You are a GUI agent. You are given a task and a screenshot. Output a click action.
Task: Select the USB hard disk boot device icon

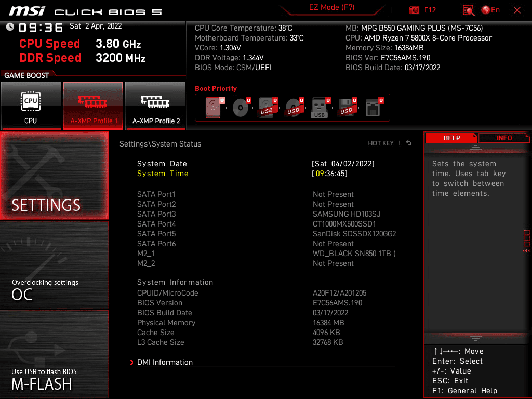[268, 108]
